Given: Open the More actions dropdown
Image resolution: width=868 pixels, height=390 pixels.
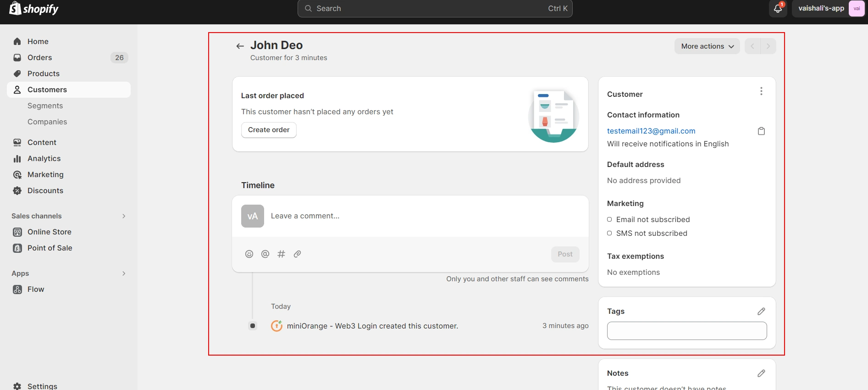Looking at the screenshot, I should pyautogui.click(x=707, y=46).
